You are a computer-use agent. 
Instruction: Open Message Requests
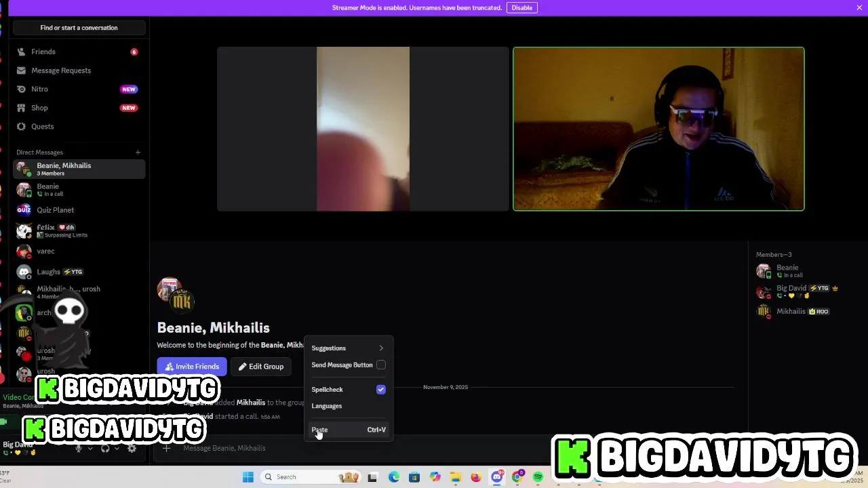click(79, 70)
